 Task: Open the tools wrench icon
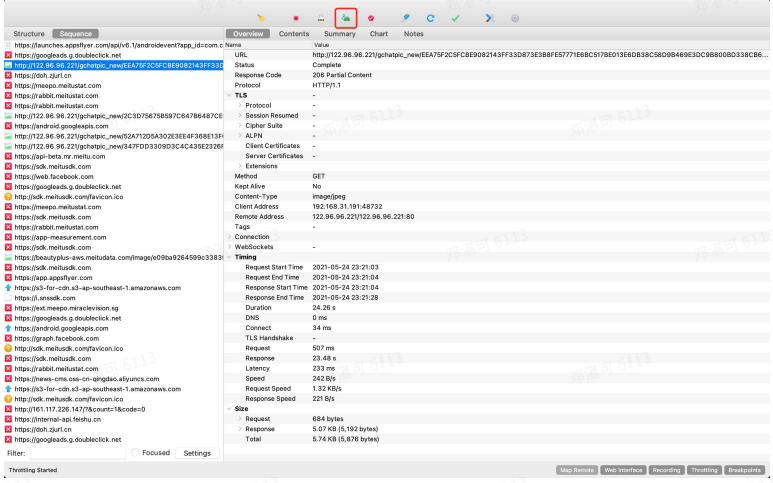point(490,18)
